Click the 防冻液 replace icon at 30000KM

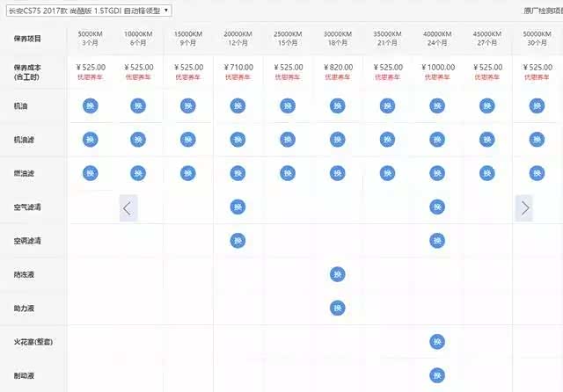point(338,274)
